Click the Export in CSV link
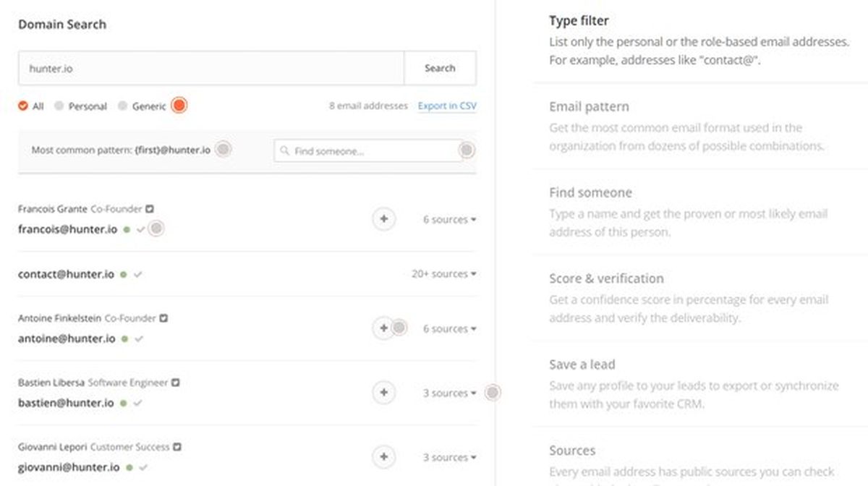 coord(447,106)
